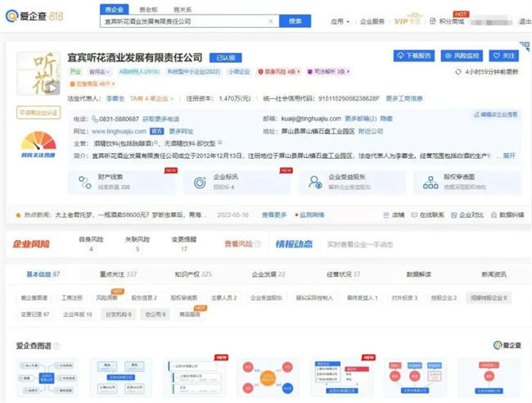This screenshot has width=532, height=403.
Task: Click the 数据纠错 icon
Action: pos(494,215)
